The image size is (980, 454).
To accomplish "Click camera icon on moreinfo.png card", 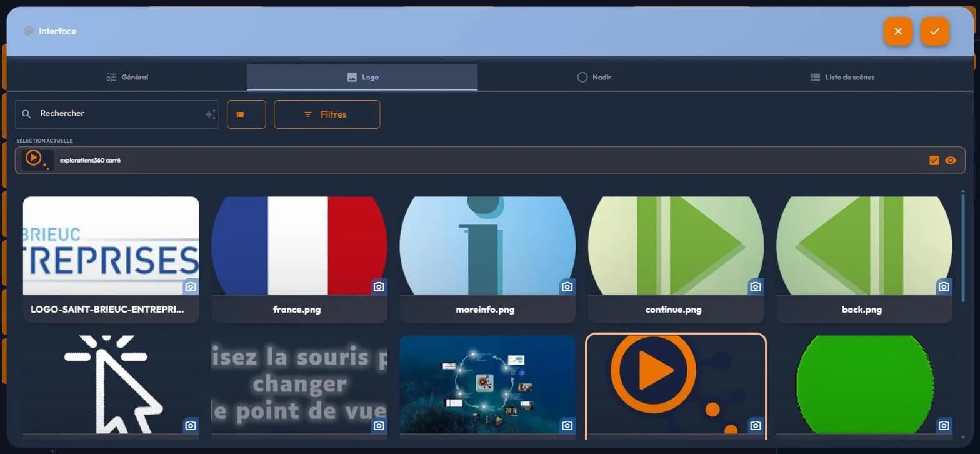I will (x=567, y=286).
